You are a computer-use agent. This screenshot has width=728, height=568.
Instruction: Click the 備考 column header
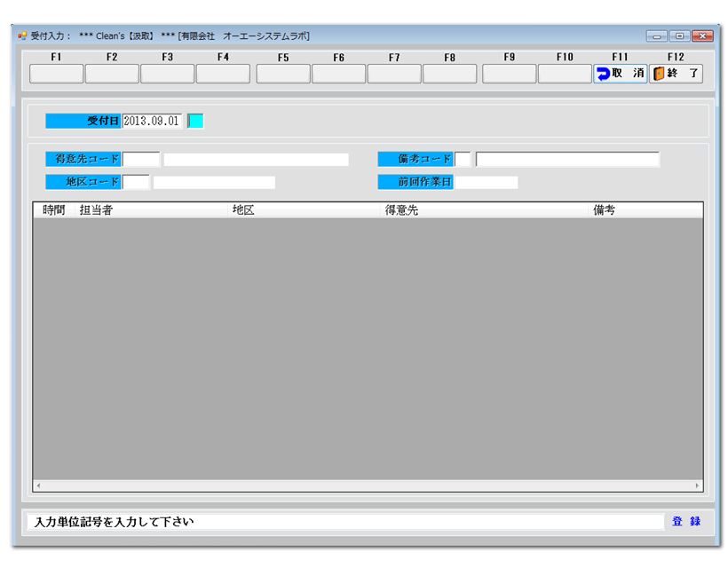coord(645,210)
